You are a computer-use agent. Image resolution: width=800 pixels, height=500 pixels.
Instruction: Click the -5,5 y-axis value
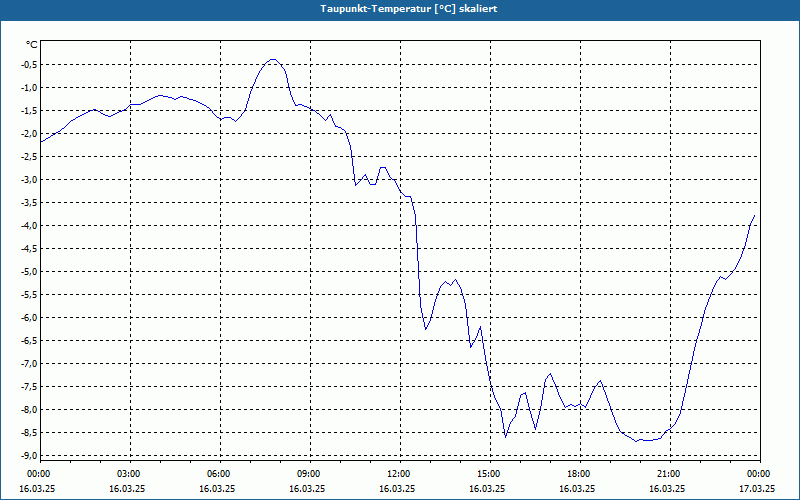coord(29,294)
